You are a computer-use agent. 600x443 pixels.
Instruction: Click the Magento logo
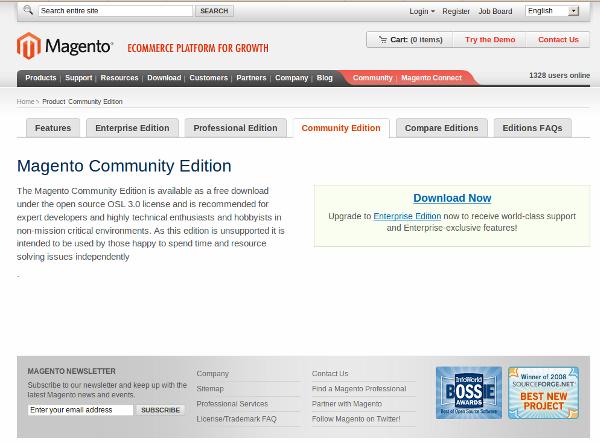[65, 46]
